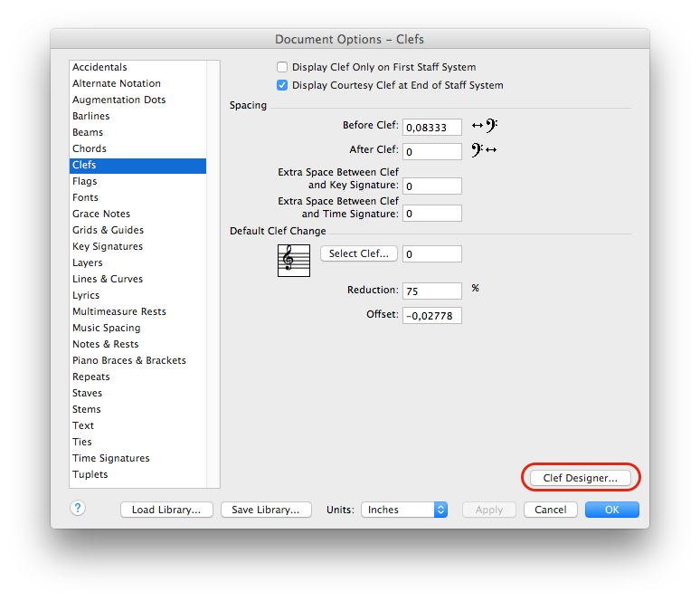
Task: Open the Units dropdown showing Inches
Action: (404, 510)
